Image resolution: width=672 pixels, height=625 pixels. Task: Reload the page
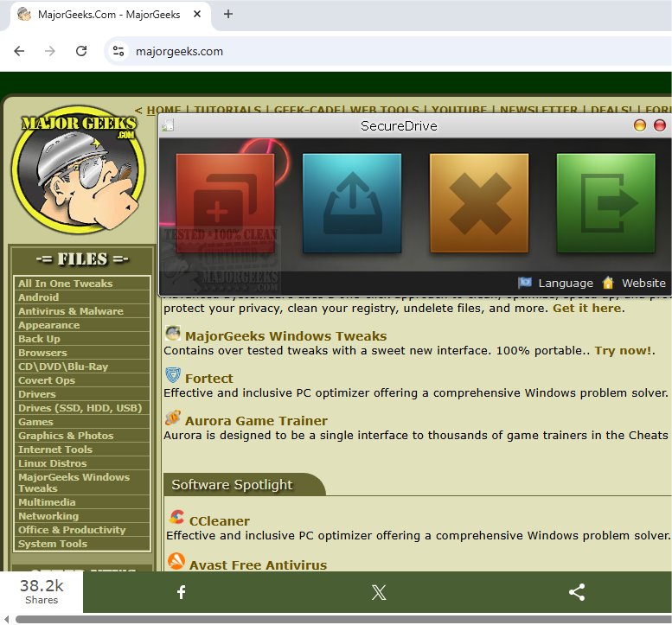(x=81, y=51)
